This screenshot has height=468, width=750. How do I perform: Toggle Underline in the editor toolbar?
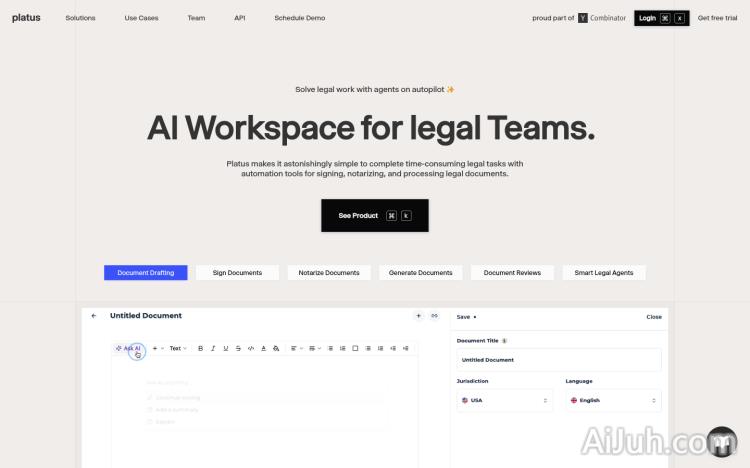click(226, 348)
